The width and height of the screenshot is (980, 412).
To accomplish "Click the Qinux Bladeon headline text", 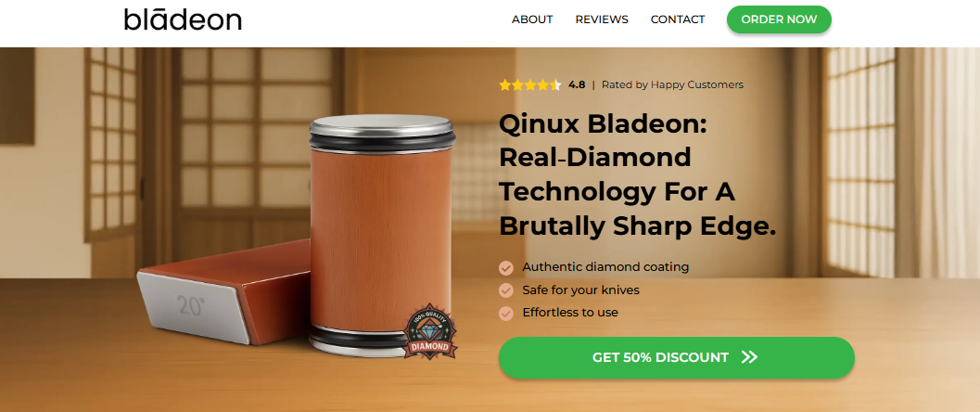I will point(638,176).
